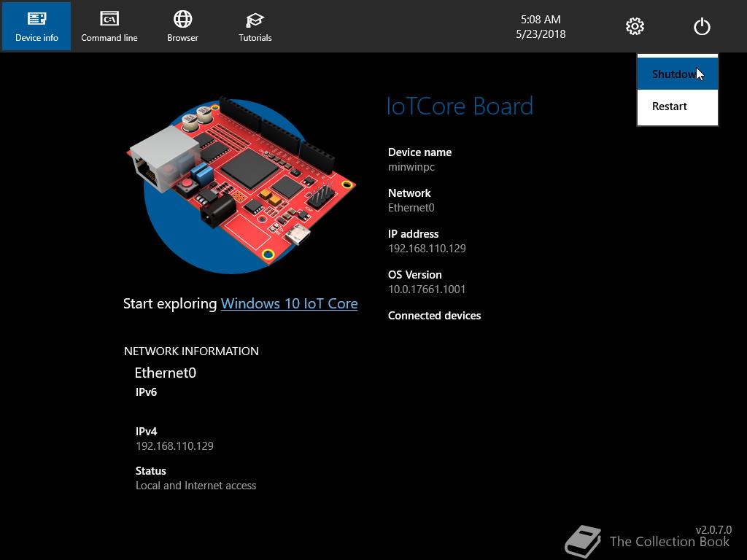
Task: Click the device name minwinpc
Action: 411,167
